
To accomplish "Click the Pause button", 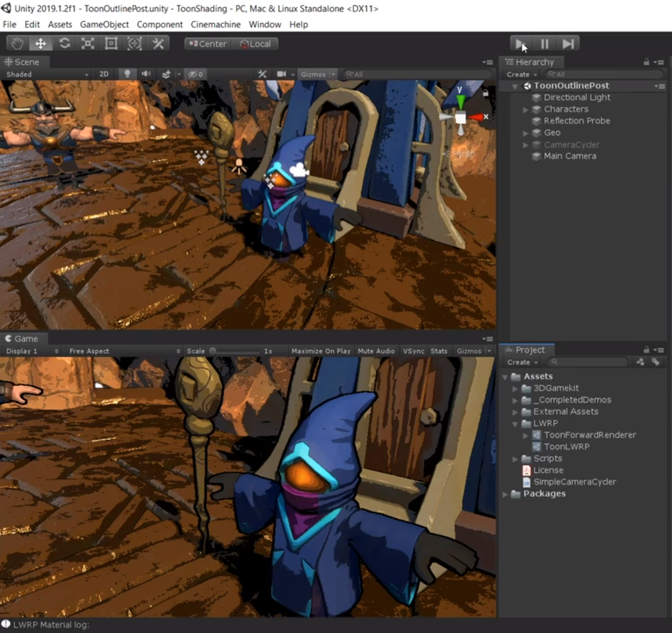I will [x=544, y=44].
